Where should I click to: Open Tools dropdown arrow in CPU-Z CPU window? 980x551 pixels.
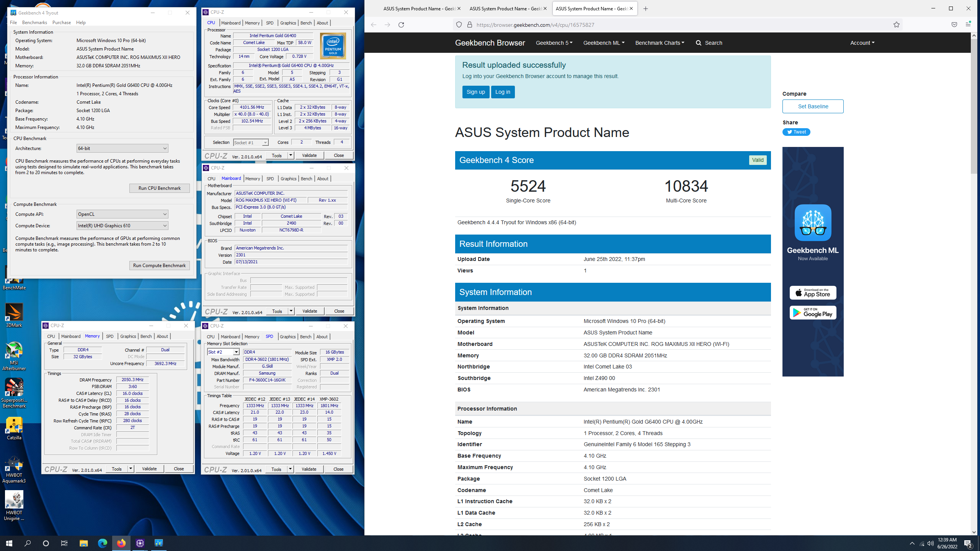coord(291,155)
